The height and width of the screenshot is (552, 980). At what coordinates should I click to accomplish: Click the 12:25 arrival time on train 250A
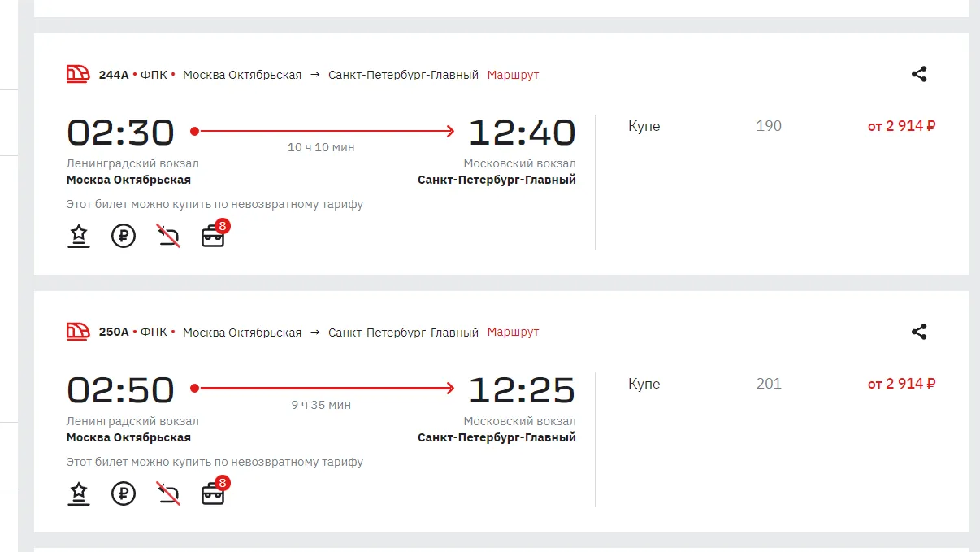pyautogui.click(x=522, y=391)
